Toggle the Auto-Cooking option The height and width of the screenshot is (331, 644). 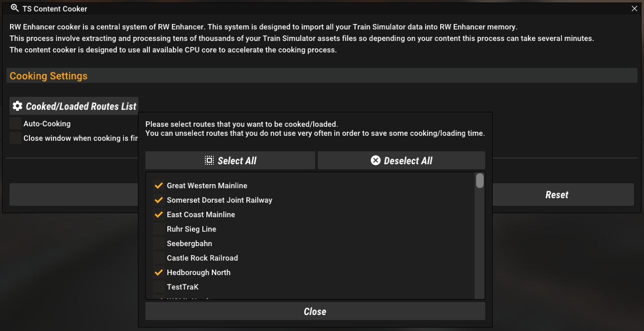(x=15, y=124)
